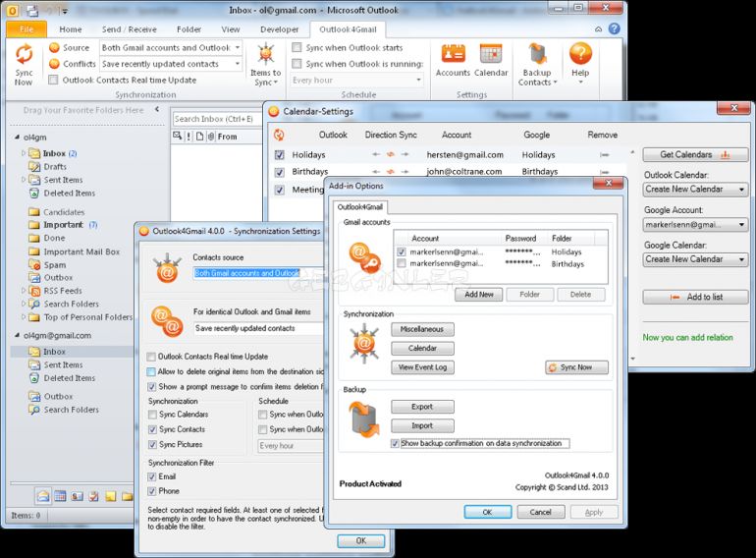Toggle Meeting calendar checkbox

click(x=279, y=190)
